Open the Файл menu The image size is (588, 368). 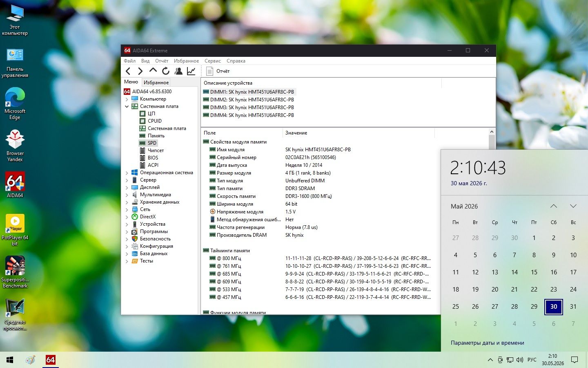(129, 61)
